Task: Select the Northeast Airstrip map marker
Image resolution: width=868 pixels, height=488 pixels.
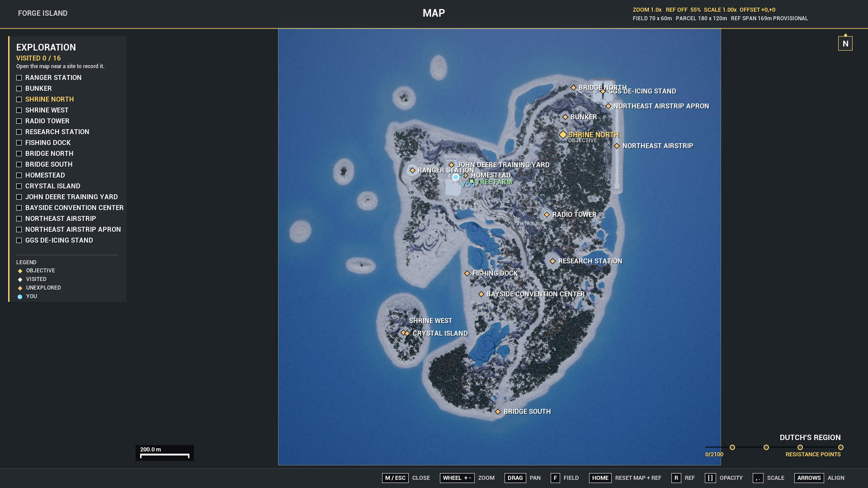Action: pos(617,146)
